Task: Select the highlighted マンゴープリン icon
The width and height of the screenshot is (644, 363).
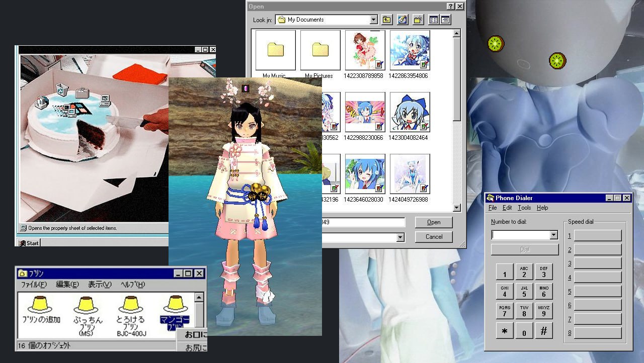Action: 174,312
